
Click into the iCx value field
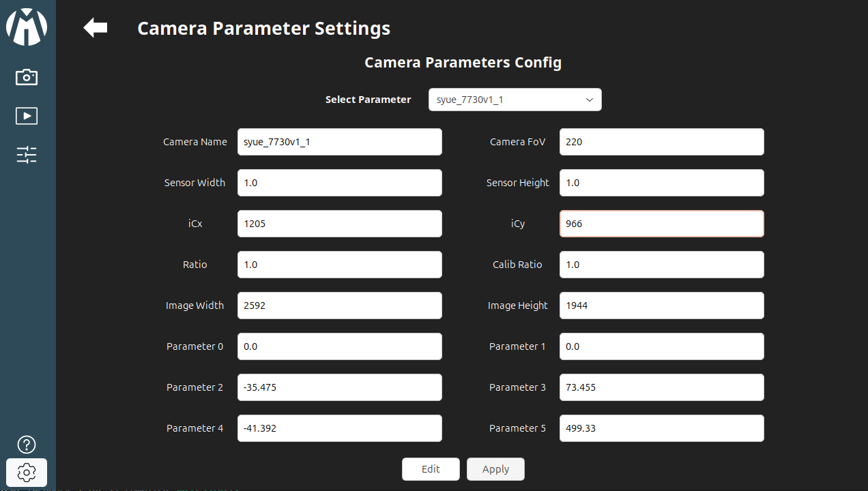[339, 224]
